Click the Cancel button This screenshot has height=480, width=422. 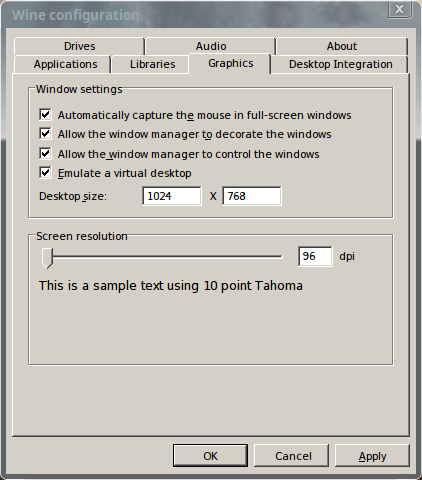pos(291,456)
